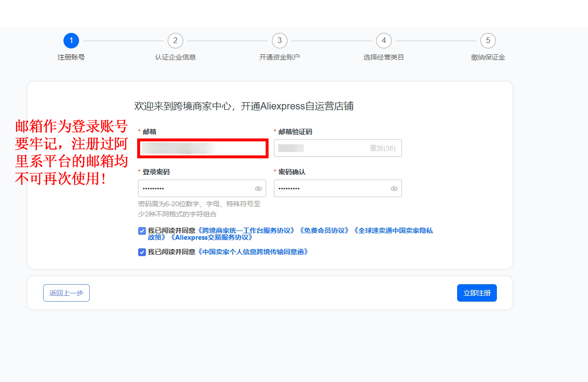Click step 5 circle 缴纳保证金
This screenshot has width=588, height=382.
pyautogui.click(x=488, y=41)
